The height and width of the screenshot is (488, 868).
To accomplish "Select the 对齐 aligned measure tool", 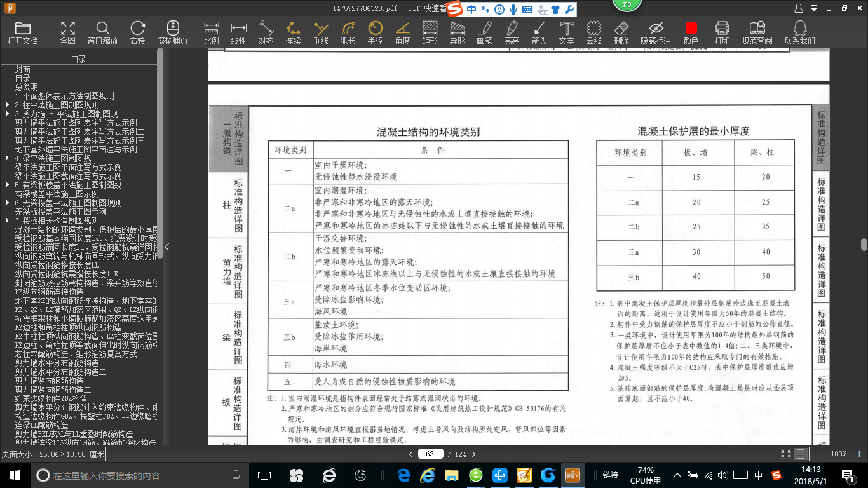I will (x=266, y=32).
